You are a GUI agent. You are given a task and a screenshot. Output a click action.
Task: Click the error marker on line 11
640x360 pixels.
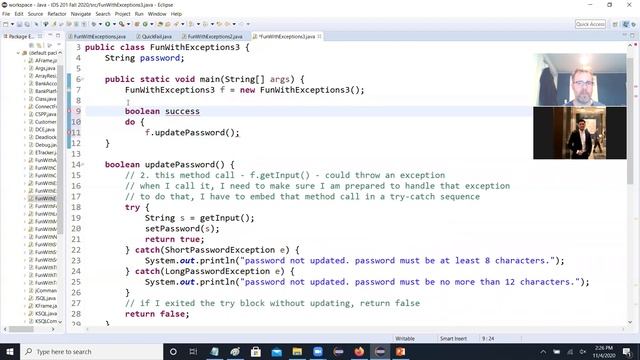tap(69, 132)
